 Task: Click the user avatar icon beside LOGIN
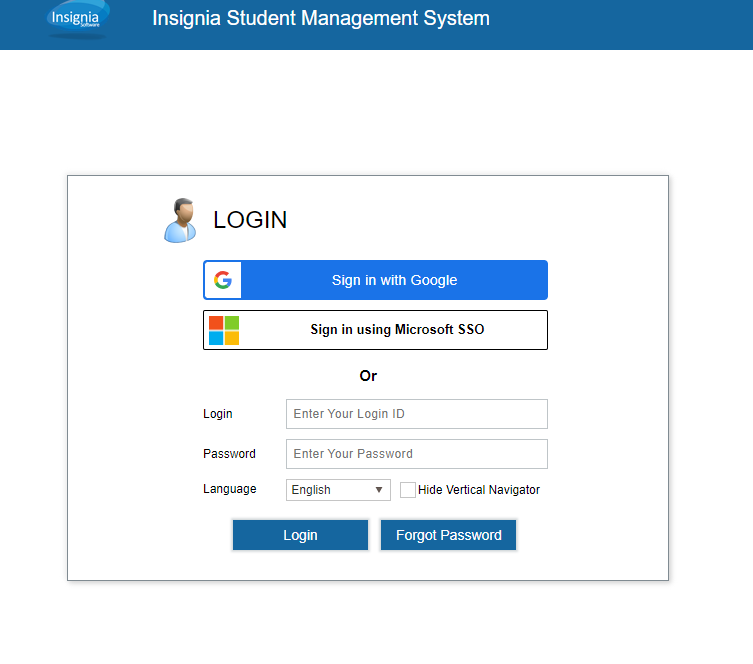point(180,220)
